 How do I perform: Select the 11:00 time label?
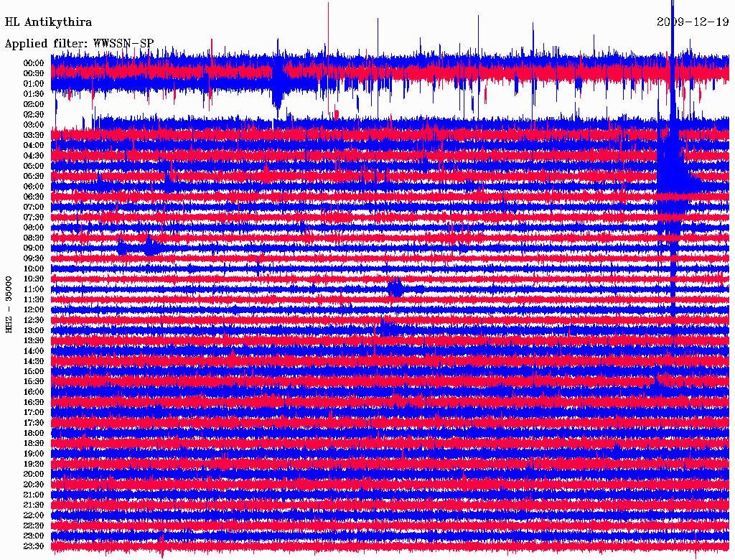(x=34, y=289)
